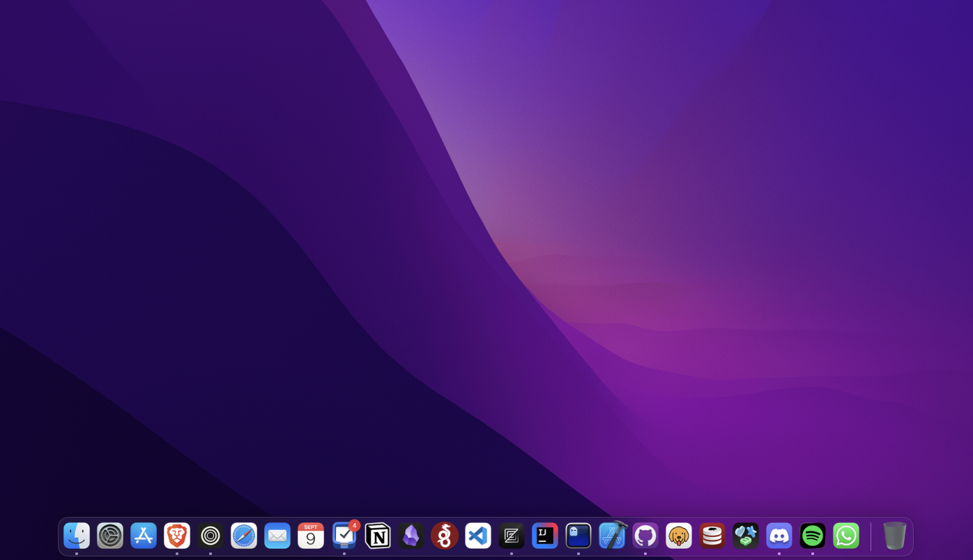Open the checkmark to-do app with badge 4
This screenshot has width=973, height=560.
(x=344, y=536)
